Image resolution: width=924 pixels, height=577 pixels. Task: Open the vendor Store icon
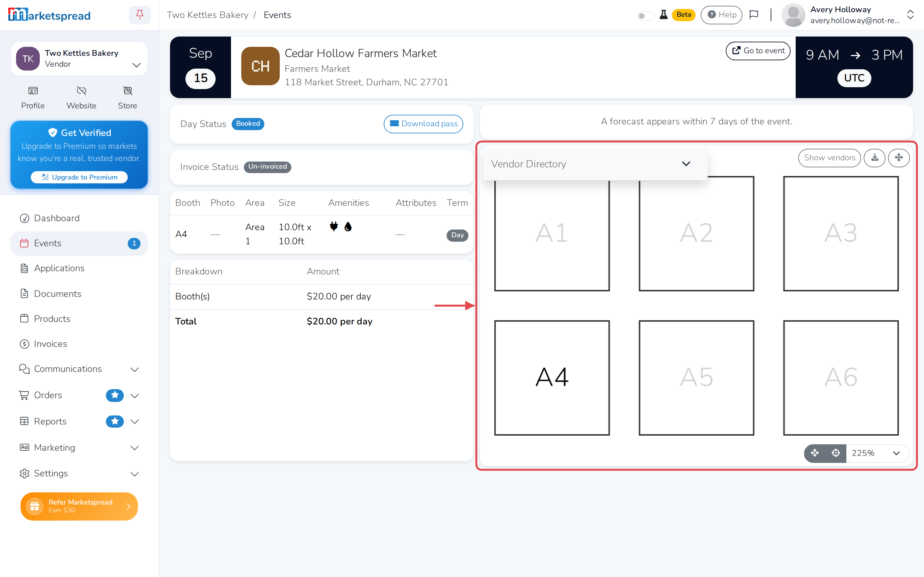127,98
